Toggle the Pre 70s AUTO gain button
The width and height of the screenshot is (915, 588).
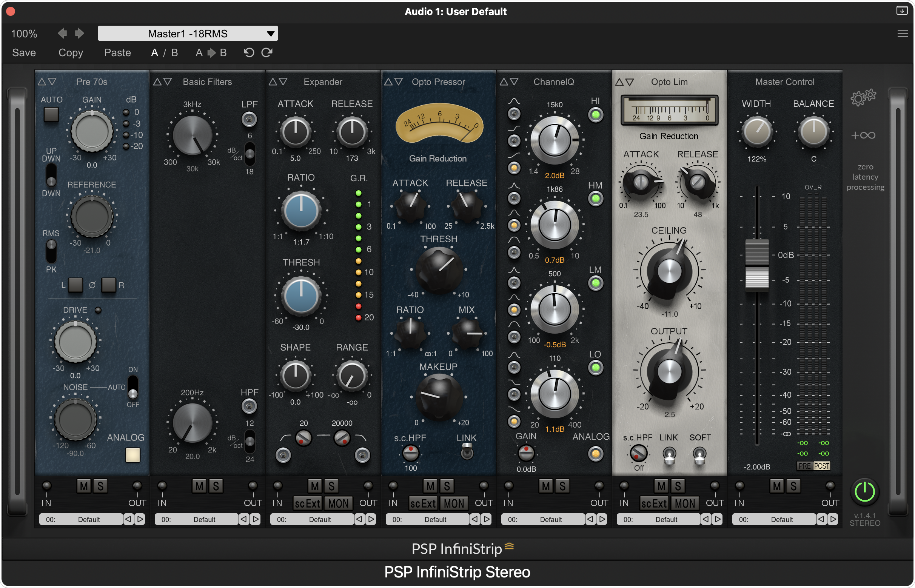51,114
